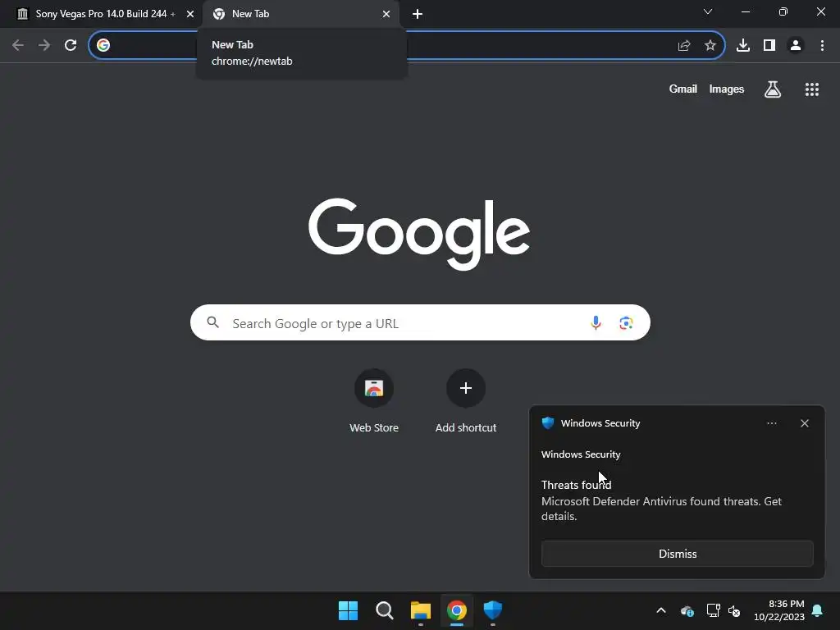This screenshot has height=630, width=840.
Task: Click the browser back arrow
Action: click(x=18, y=46)
